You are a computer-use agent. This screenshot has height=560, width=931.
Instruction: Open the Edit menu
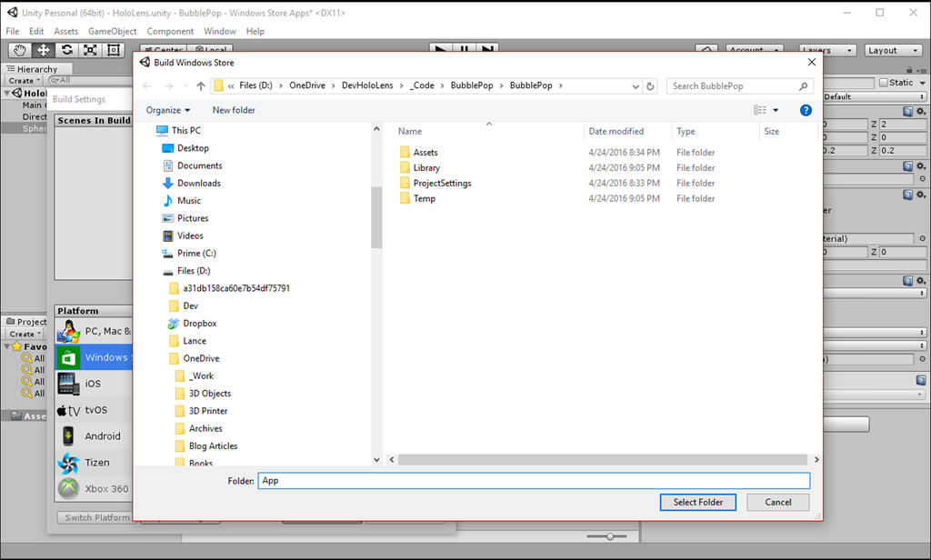(36, 32)
